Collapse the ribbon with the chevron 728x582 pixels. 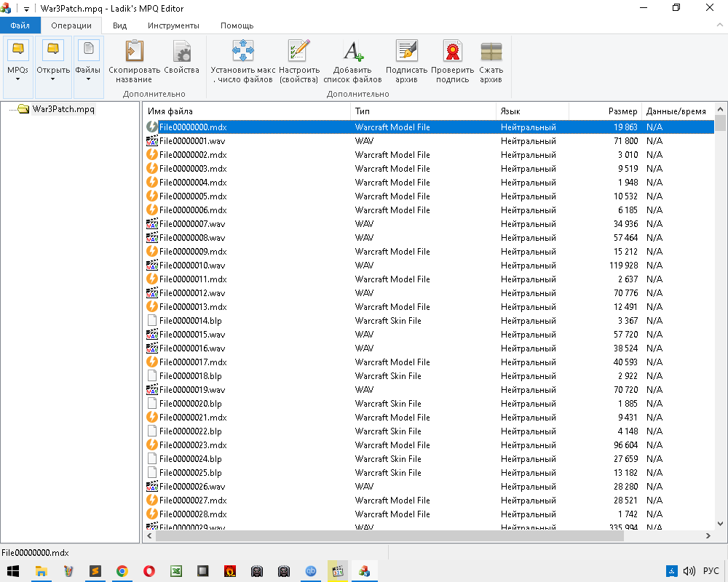(x=720, y=25)
